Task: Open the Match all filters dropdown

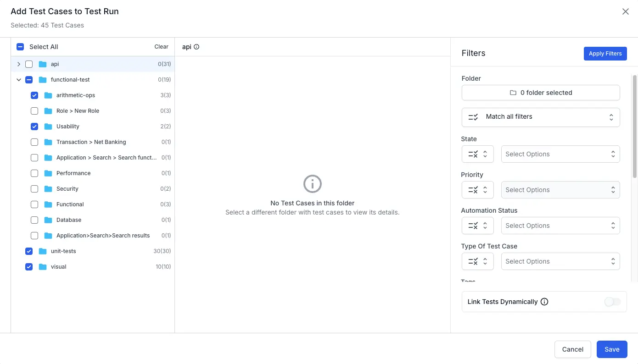Action: (540, 117)
